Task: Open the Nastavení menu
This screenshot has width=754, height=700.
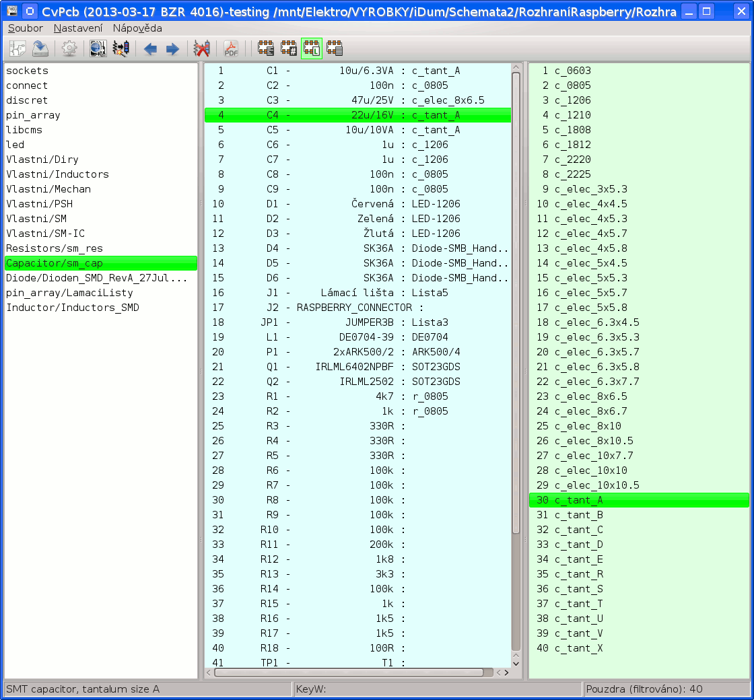Action: point(78,28)
